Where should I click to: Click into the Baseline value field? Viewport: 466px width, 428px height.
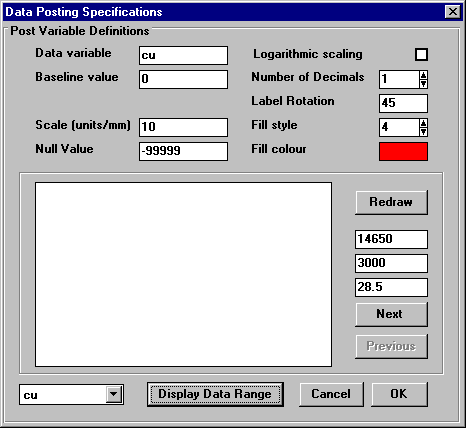pyautogui.click(x=183, y=79)
